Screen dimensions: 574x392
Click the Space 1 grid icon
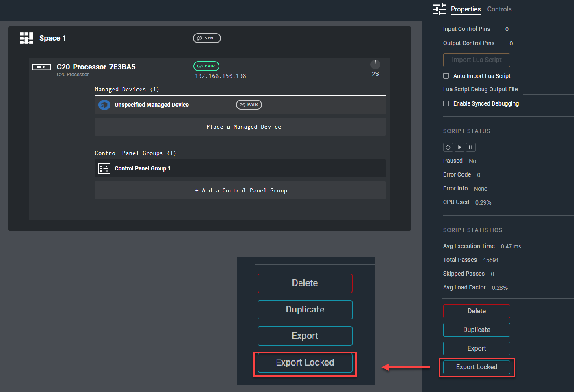(26, 38)
